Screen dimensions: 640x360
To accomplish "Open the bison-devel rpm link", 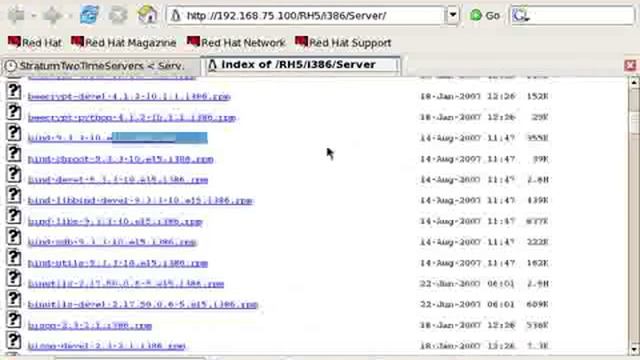I will click(x=107, y=346).
